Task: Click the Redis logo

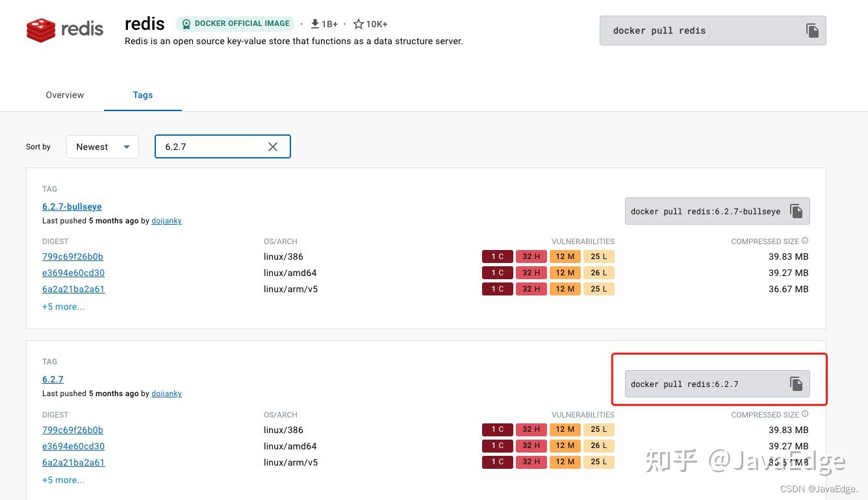Action: 64,29
